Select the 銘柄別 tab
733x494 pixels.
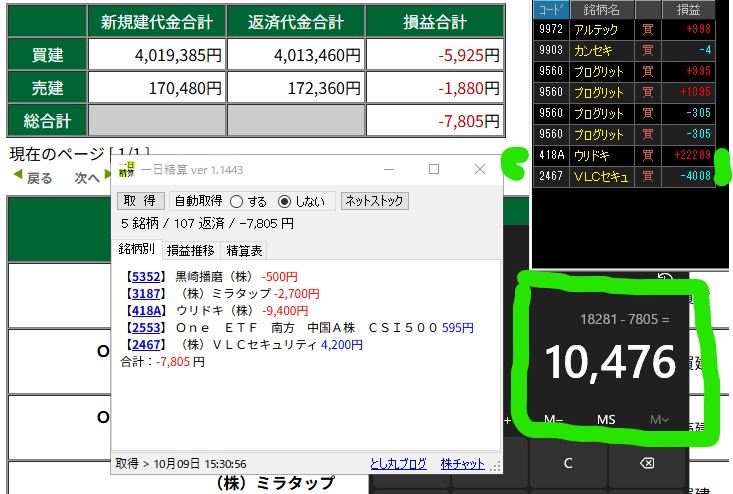pyautogui.click(x=138, y=250)
